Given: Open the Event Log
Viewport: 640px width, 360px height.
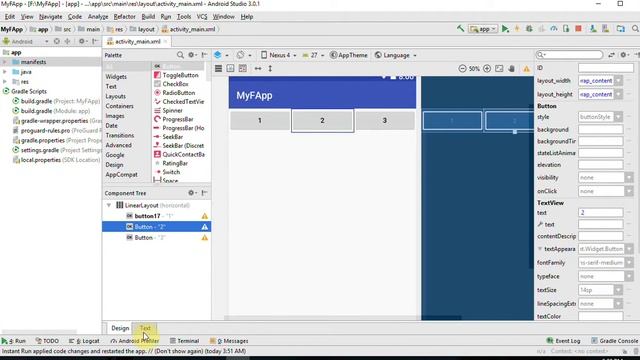Looking at the screenshot, I should (x=564, y=341).
